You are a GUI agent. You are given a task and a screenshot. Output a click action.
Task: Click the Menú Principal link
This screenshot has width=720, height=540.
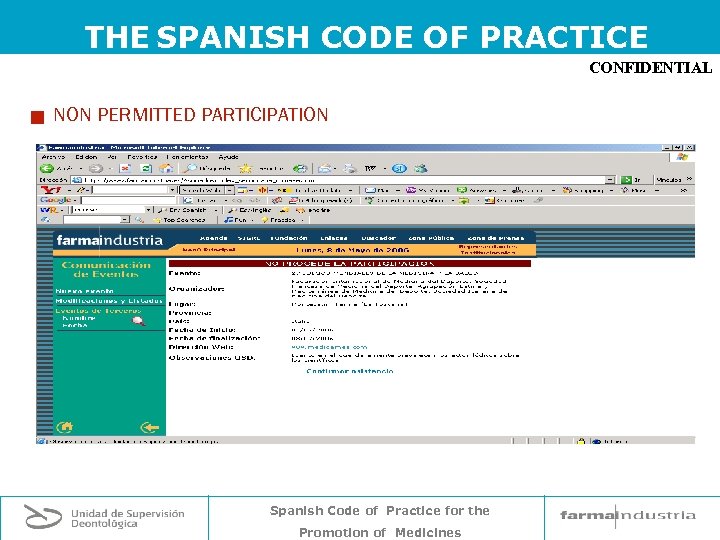click(x=209, y=250)
